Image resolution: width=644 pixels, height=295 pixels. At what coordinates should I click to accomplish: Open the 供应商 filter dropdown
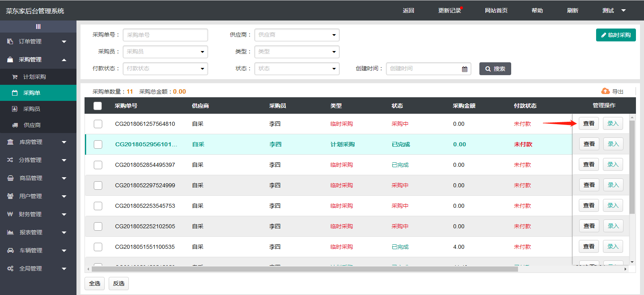tap(297, 35)
